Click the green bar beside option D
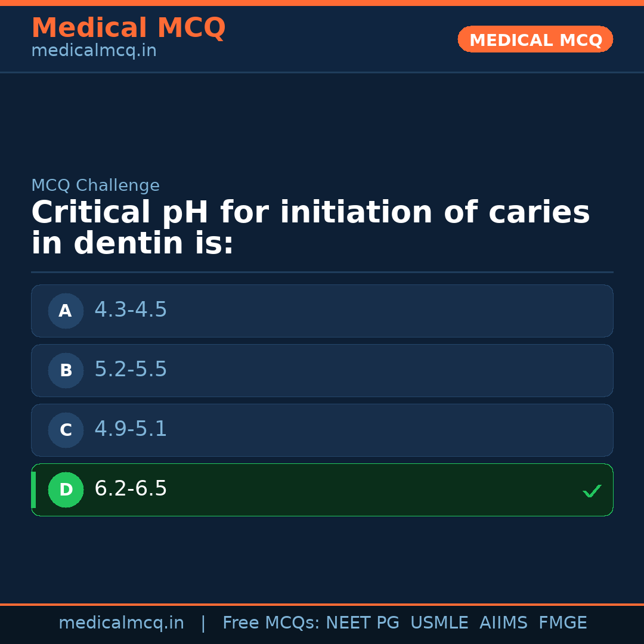 coord(33,490)
